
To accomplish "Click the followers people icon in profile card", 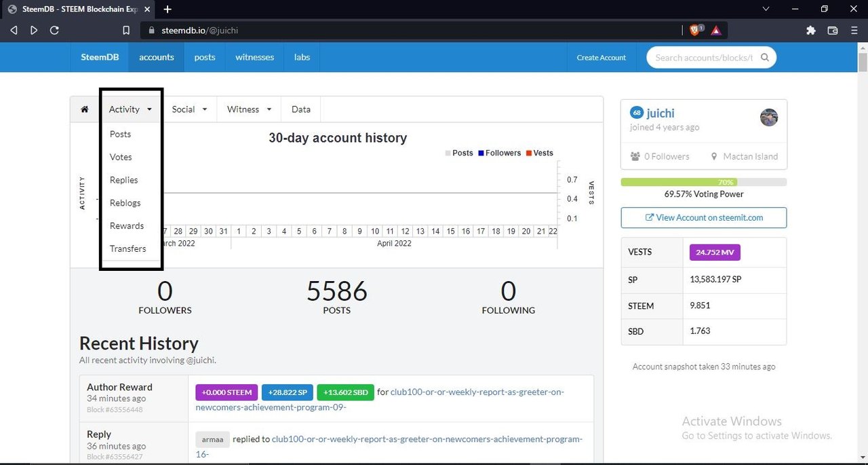I will pyautogui.click(x=635, y=156).
